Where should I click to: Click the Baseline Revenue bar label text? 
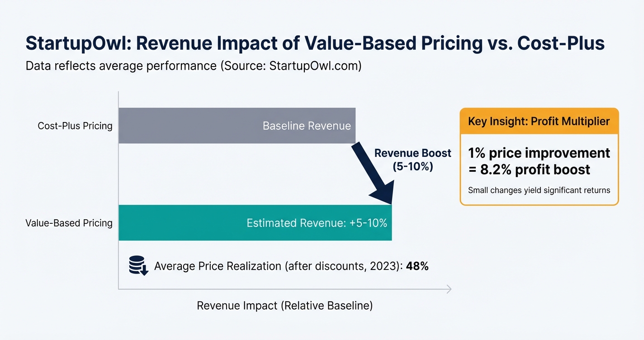pyautogui.click(x=306, y=126)
